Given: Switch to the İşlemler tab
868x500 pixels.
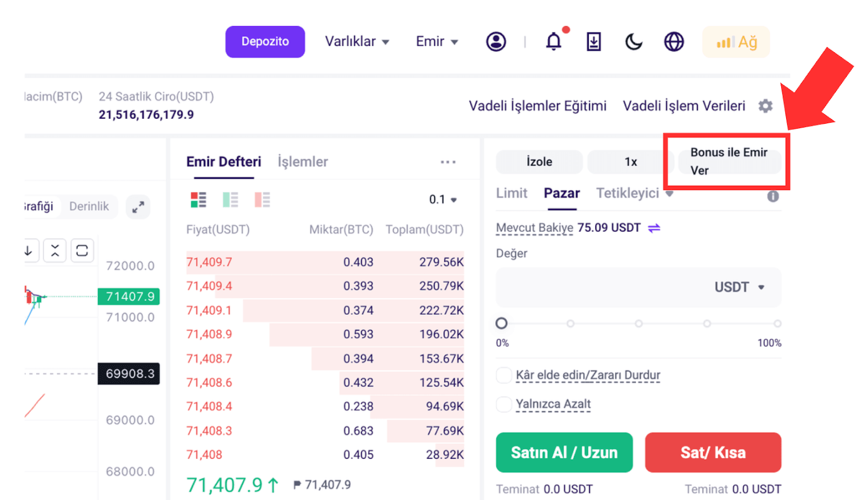Looking at the screenshot, I should pos(303,162).
